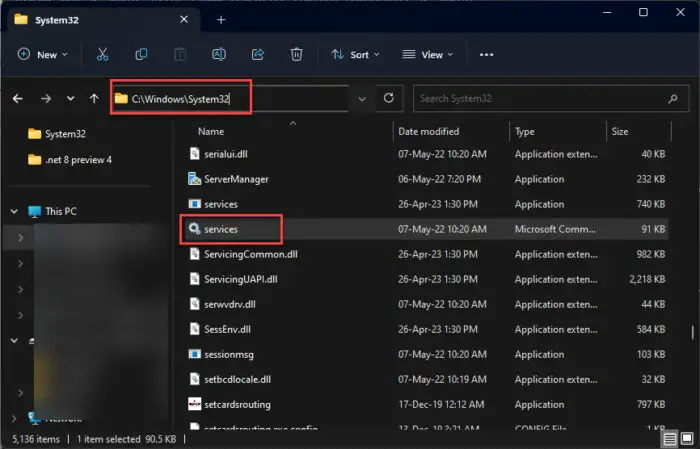Sort by Size column header
The image size is (700, 449).
pyautogui.click(x=620, y=131)
